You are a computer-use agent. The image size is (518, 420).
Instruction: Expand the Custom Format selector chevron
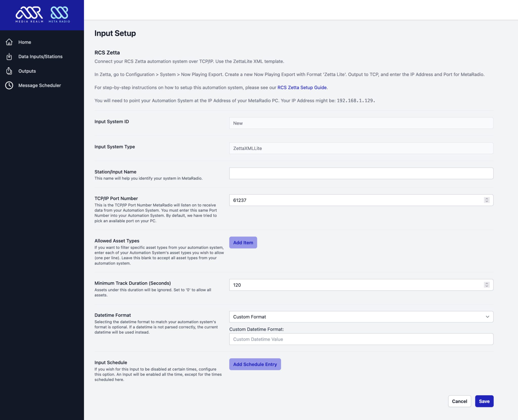pos(488,317)
